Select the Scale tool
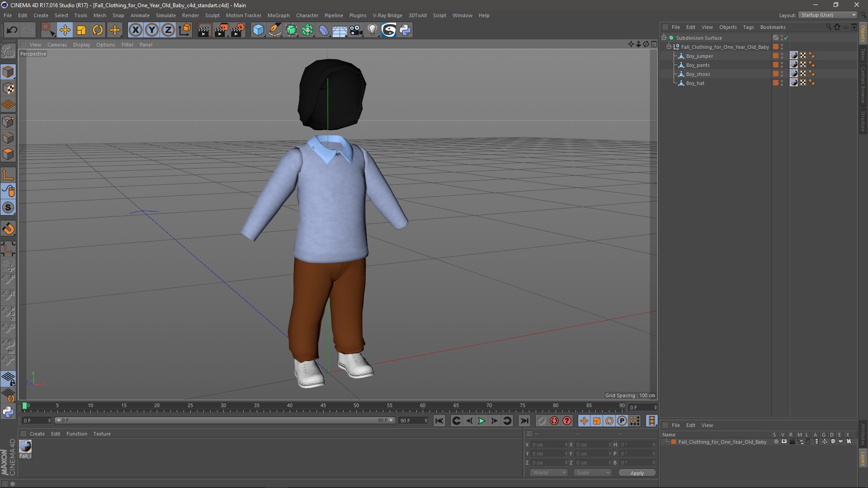This screenshot has width=868, height=488. click(x=81, y=30)
